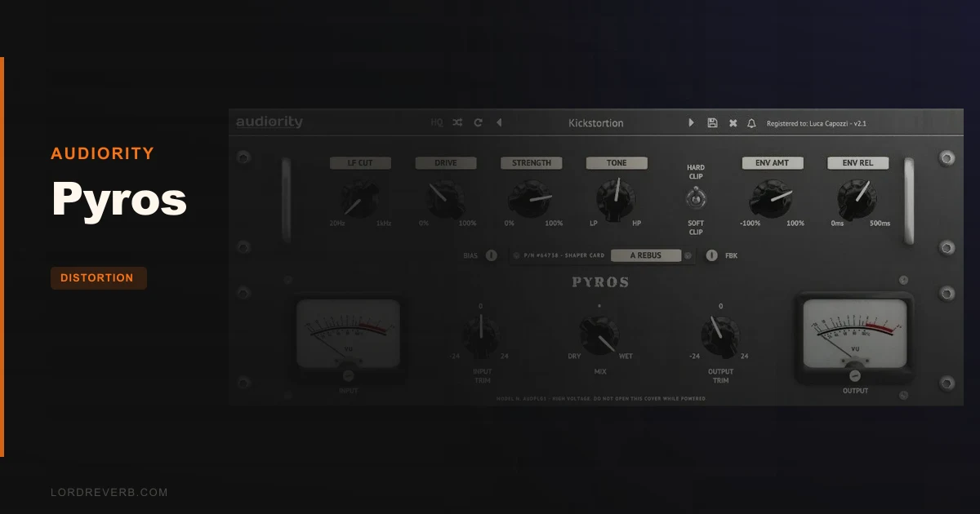
Task: Click the reload preset circular arrow
Action: pyautogui.click(x=479, y=123)
